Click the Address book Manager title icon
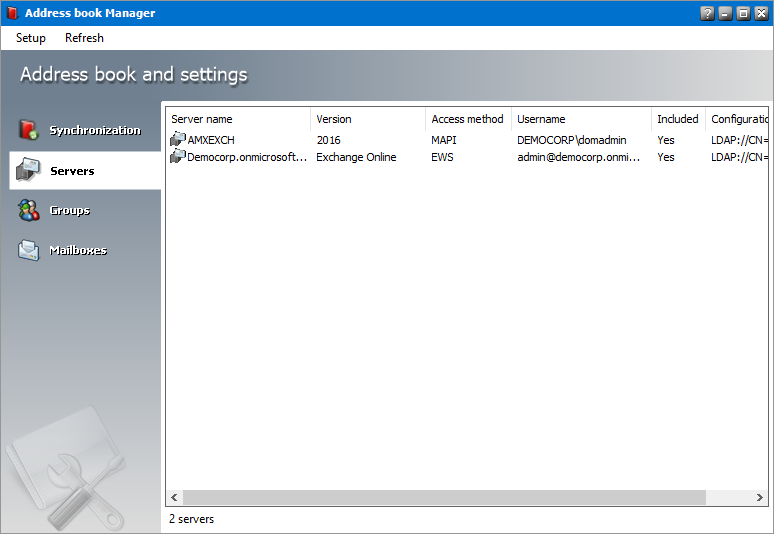Image resolution: width=774 pixels, height=534 pixels. (11, 13)
